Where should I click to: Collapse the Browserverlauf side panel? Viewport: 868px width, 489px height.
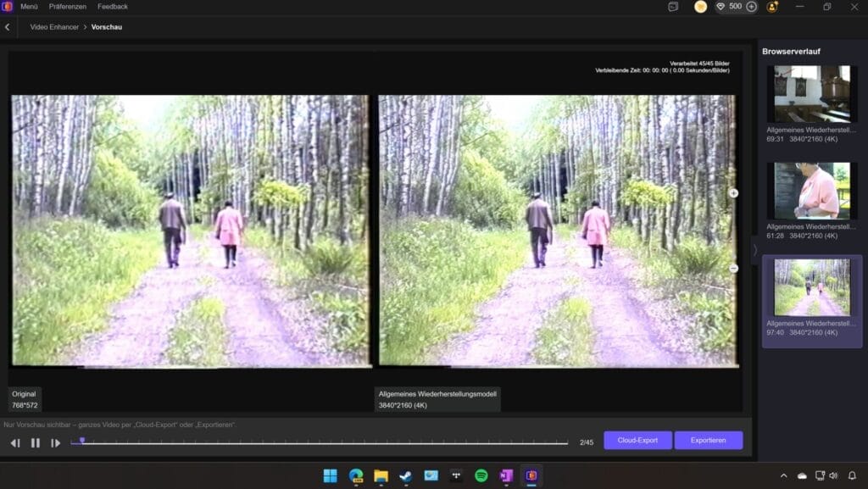pyautogui.click(x=754, y=249)
